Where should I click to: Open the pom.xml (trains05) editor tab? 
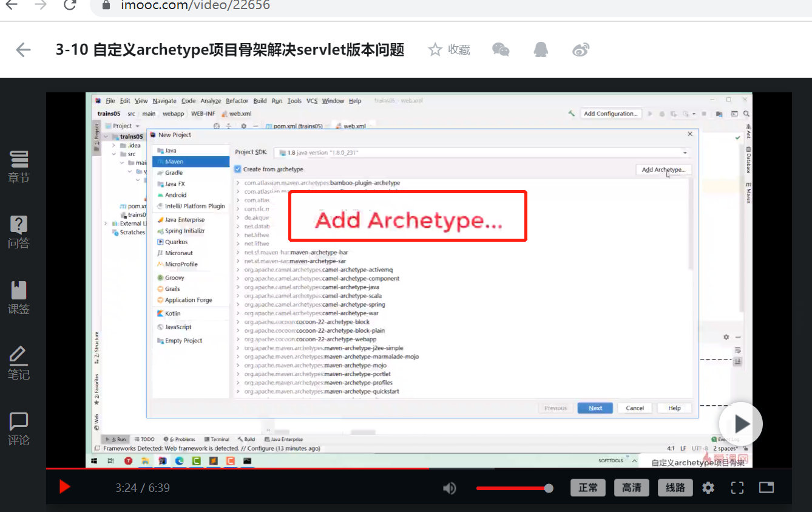point(294,126)
